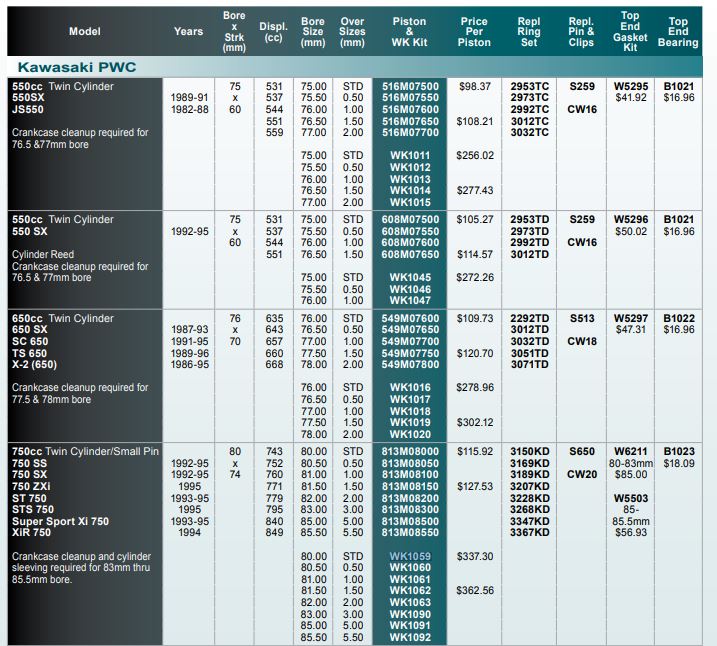Select the price $272.26
Screen dimensions: 717x646
[475, 278]
